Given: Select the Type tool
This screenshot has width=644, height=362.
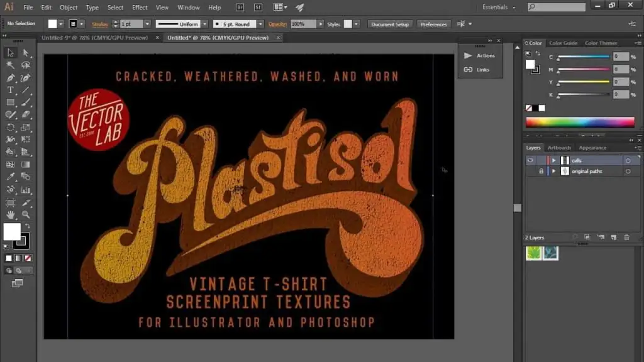Looking at the screenshot, I should (11, 90).
